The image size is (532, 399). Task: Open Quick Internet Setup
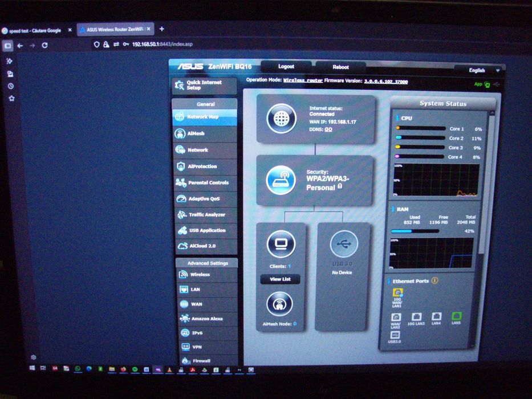coord(204,85)
